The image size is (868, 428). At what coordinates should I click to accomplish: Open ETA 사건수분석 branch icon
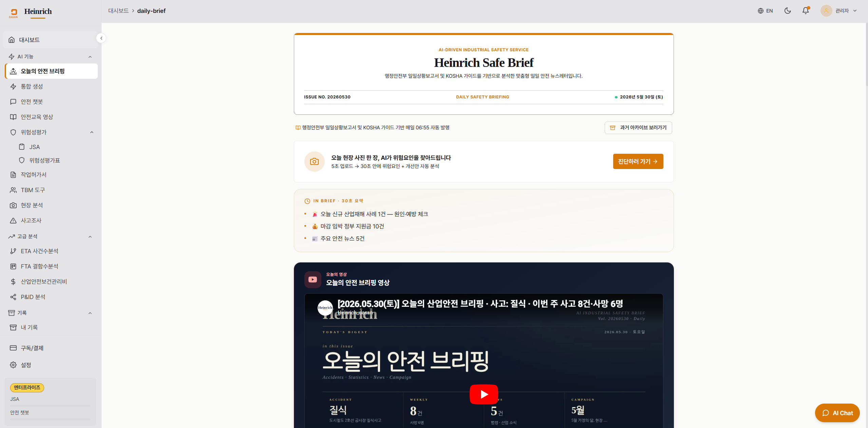click(x=13, y=251)
